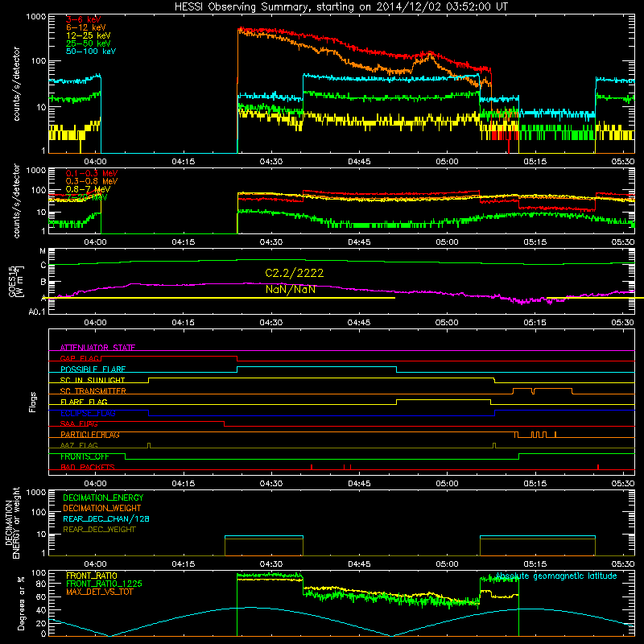Select the FLARE_FLAG label
Image resolution: width=644 pixels, height=644 pixels.
point(84,402)
